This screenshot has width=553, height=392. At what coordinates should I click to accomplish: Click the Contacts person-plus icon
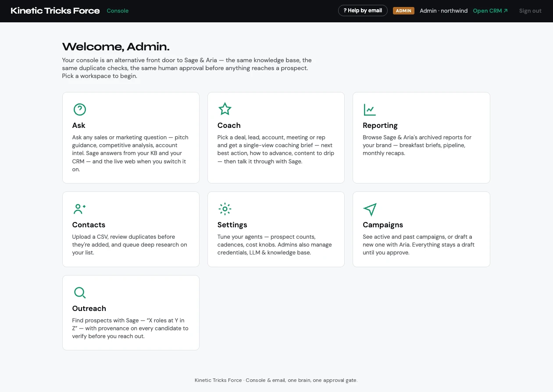pos(79,209)
